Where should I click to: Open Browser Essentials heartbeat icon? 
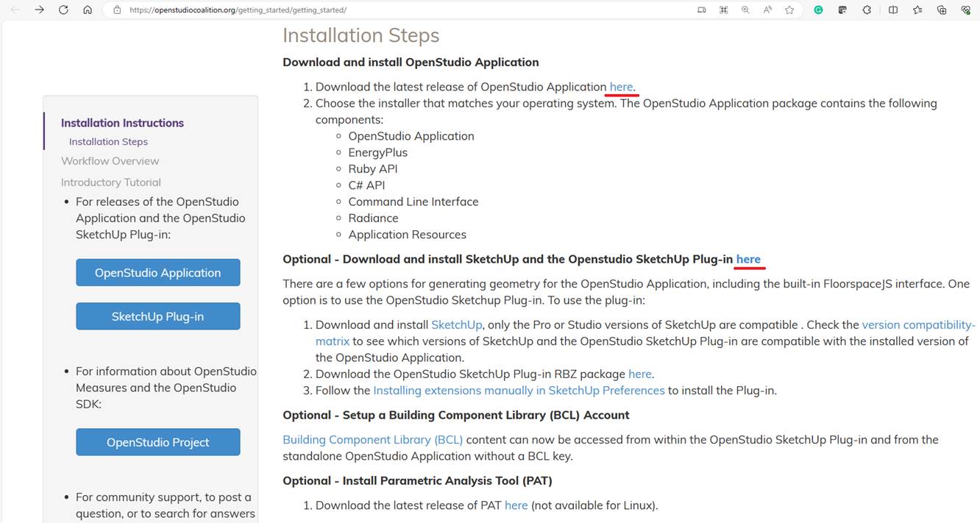click(x=966, y=10)
